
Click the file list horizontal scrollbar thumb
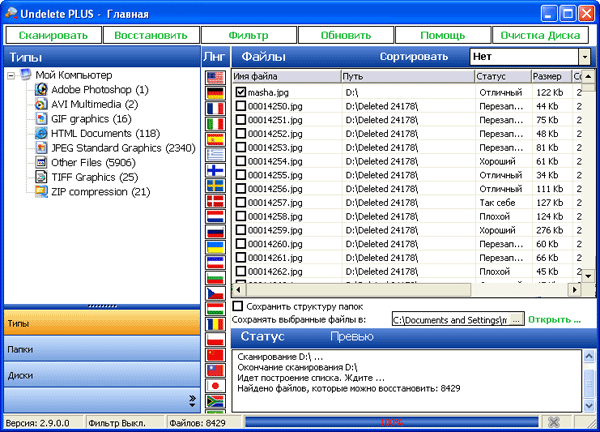click(x=357, y=290)
